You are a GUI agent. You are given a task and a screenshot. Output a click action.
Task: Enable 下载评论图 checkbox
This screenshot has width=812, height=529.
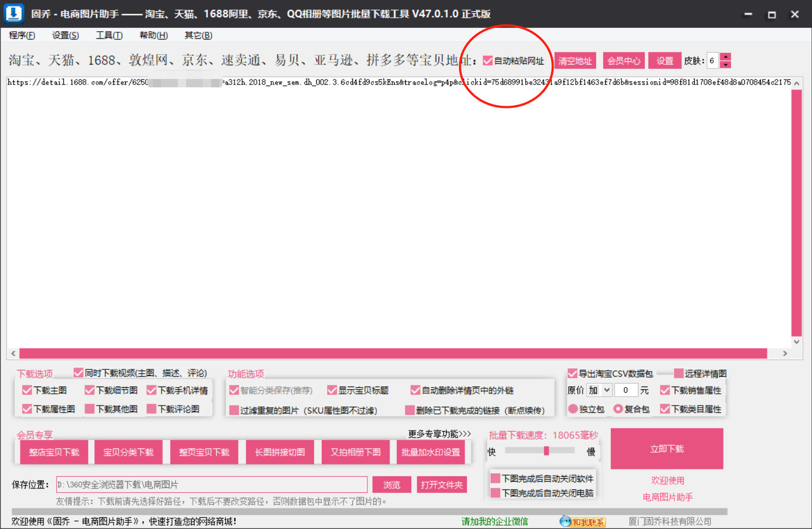click(151, 409)
